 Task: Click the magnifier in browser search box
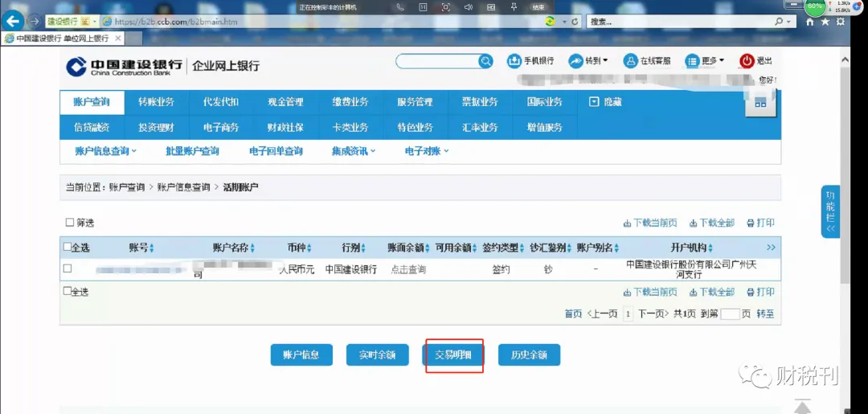(780, 22)
